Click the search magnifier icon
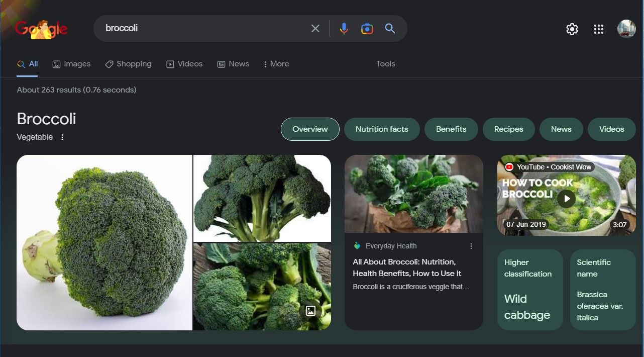This screenshot has width=644, height=357. coord(390,29)
